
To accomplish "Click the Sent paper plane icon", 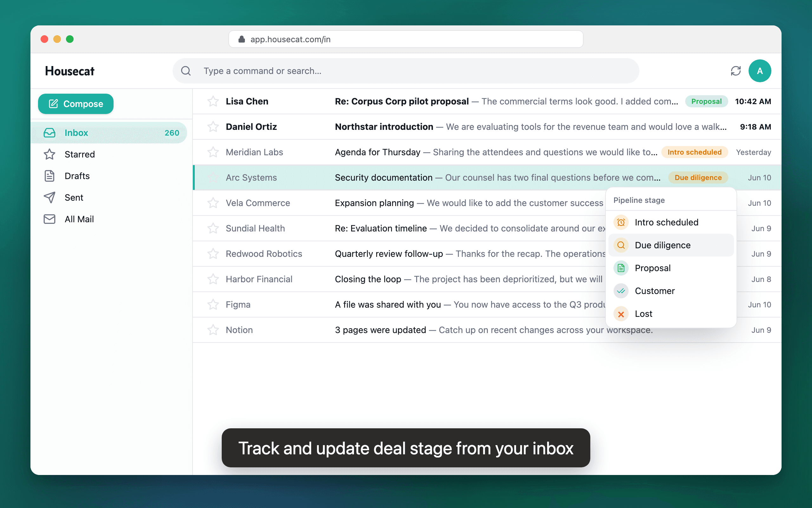I will 49,197.
